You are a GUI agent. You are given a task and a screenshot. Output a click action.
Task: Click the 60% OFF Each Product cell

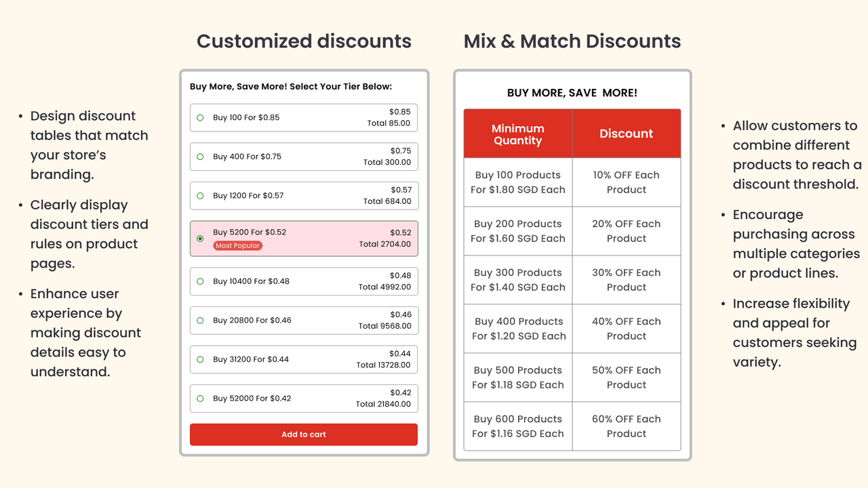click(626, 426)
